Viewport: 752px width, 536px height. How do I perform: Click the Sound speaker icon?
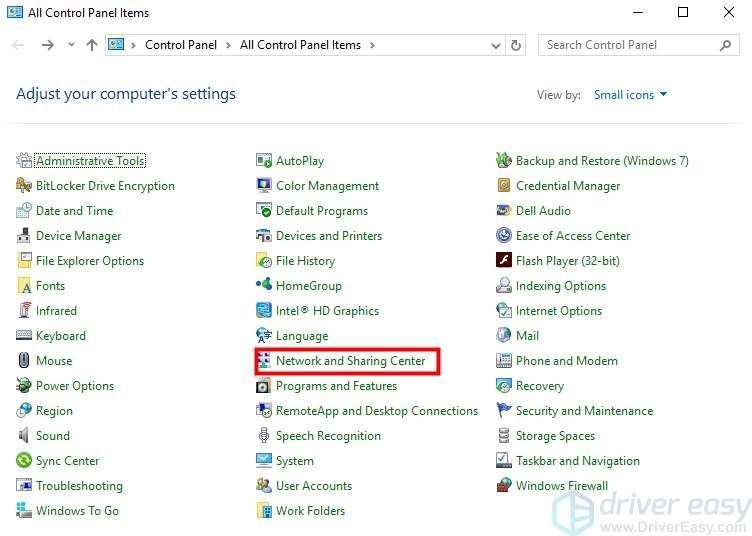[24, 436]
